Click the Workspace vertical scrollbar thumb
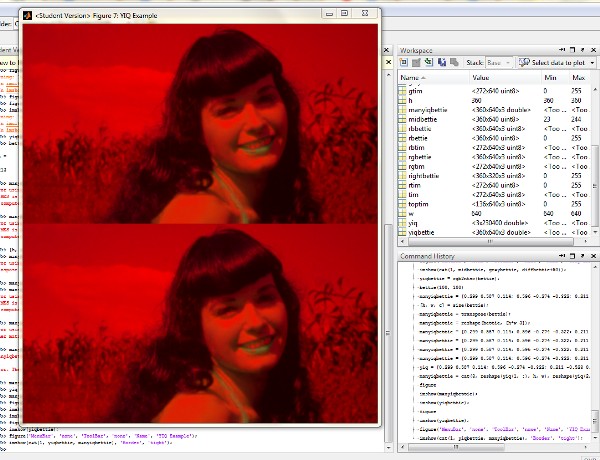Image resolution: width=600 pixels, height=460 pixels. (595, 185)
